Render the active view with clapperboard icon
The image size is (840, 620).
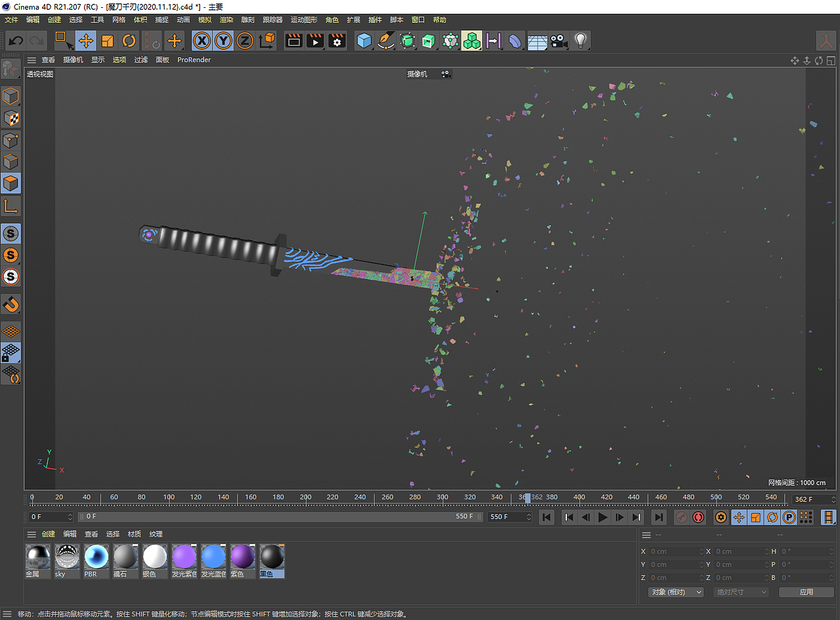[294, 41]
